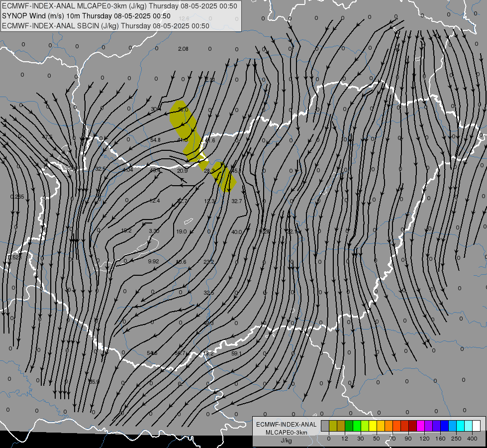Image resolution: width=487 pixels, height=448 pixels.
Task: Click the map value 54.8
Action: (155, 140)
